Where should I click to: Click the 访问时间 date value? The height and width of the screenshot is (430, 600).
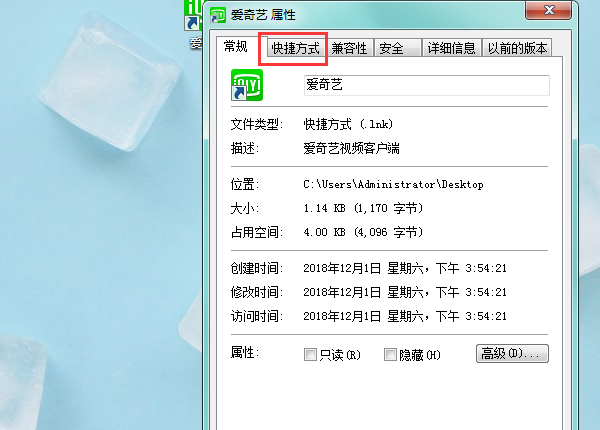pos(405,316)
